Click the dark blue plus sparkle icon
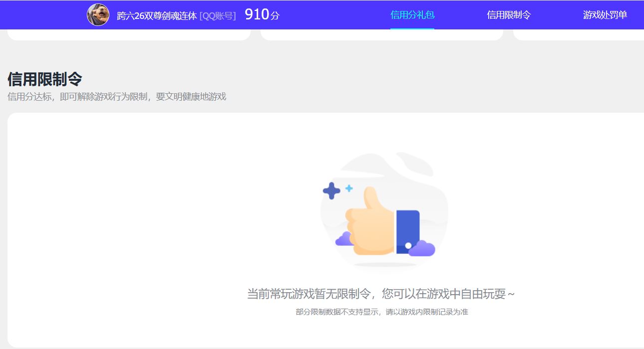Screen dimensions: 644x349 coord(331,190)
